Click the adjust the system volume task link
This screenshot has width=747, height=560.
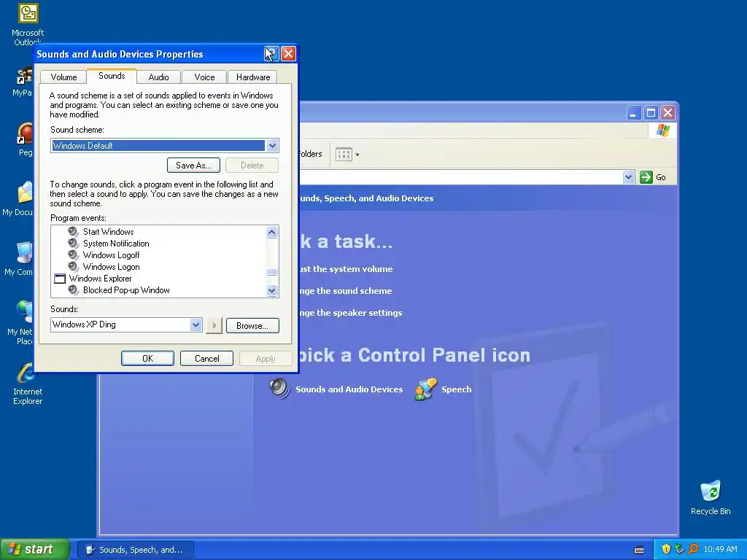(346, 269)
